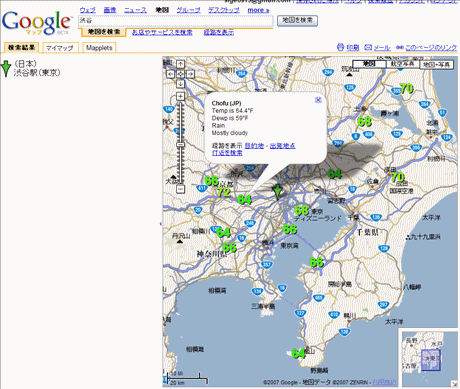
Task: Click the 70 marker next to 成田 airport
Action: [x=398, y=177]
